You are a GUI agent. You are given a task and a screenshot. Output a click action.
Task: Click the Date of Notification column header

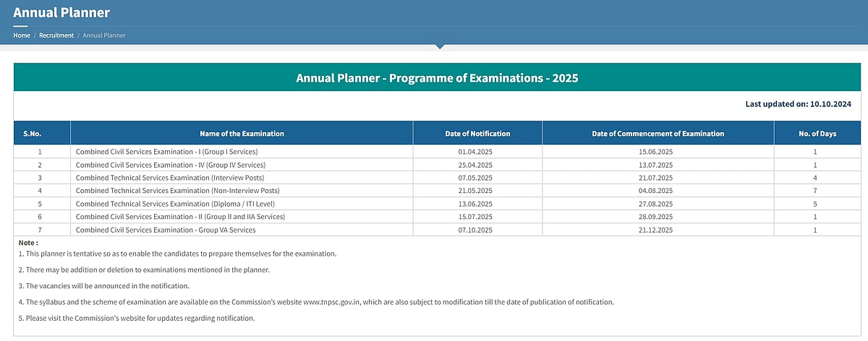pos(477,134)
